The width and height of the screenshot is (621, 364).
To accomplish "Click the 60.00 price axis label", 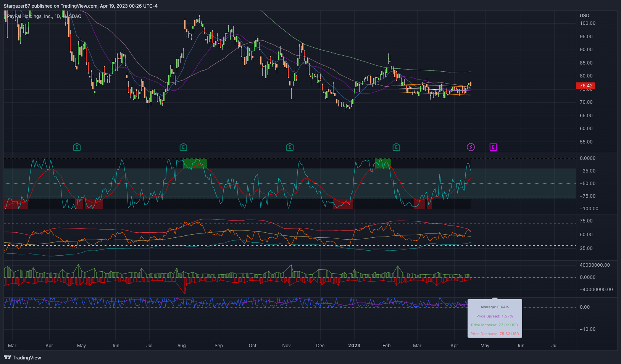I will click(586, 129).
